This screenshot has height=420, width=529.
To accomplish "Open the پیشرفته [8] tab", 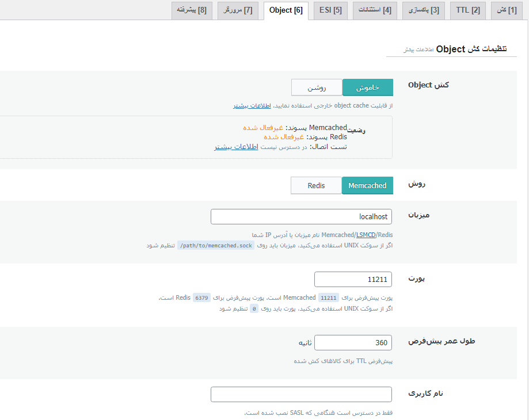I will [x=193, y=10].
